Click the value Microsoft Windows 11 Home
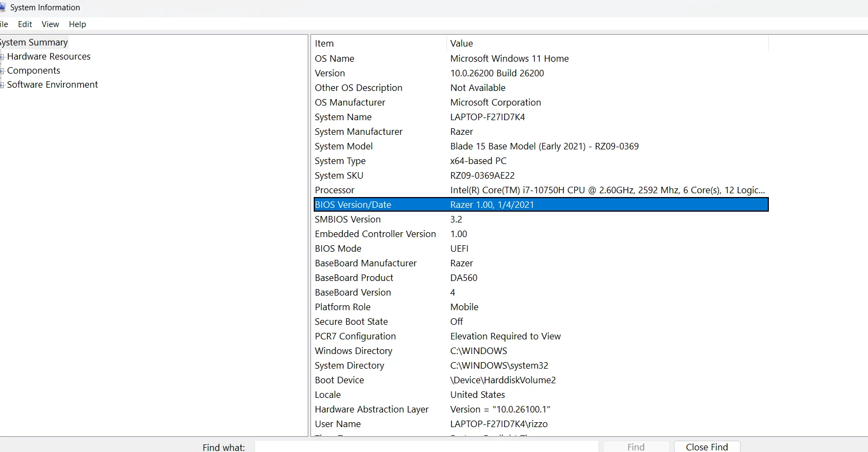Viewport: 868px width, 452px height. 509,58
